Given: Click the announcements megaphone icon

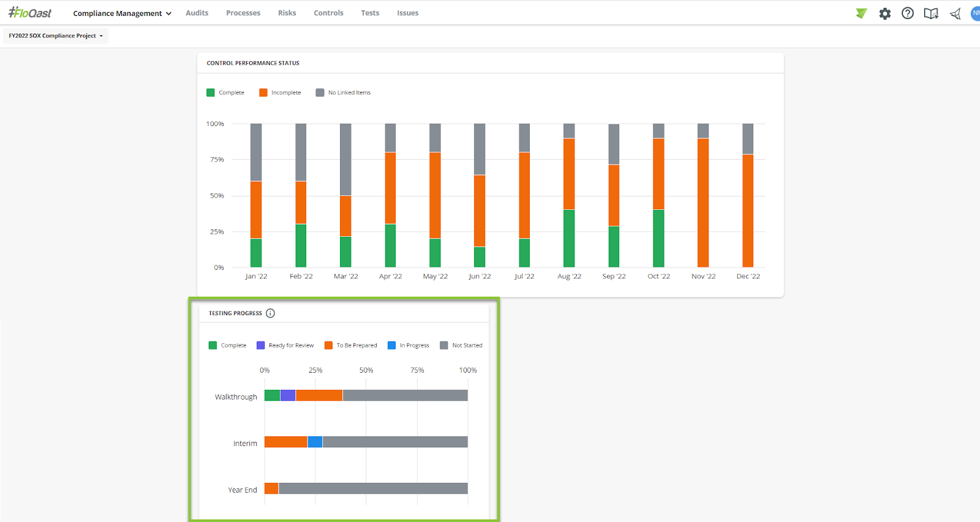Looking at the screenshot, I should click(955, 13).
